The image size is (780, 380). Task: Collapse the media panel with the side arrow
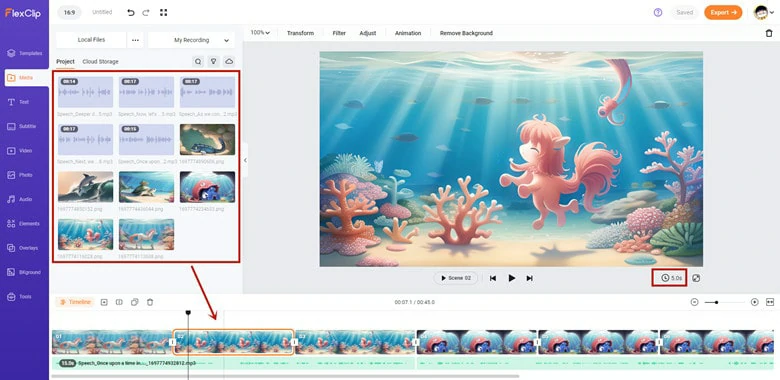245,160
